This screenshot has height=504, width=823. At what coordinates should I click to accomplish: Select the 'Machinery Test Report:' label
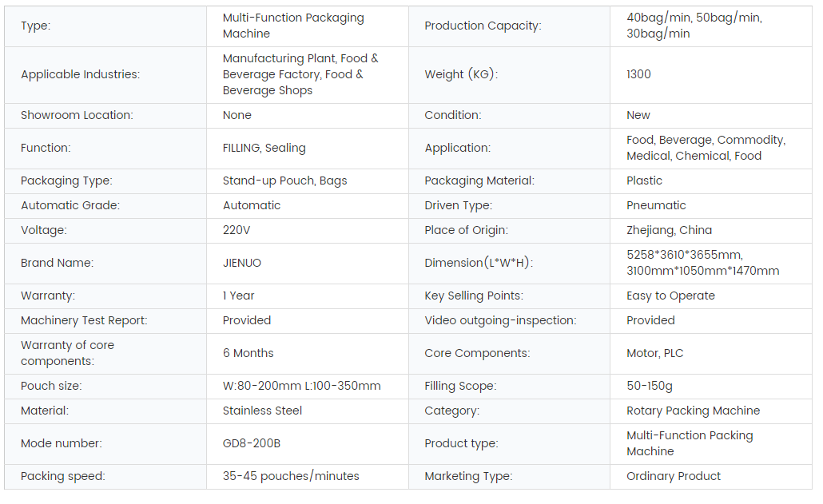(x=84, y=320)
